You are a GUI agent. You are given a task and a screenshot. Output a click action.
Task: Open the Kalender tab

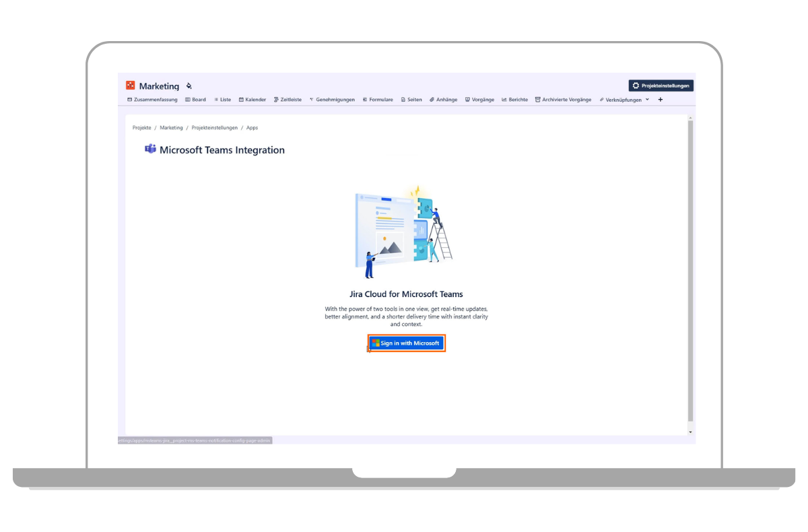click(x=252, y=100)
